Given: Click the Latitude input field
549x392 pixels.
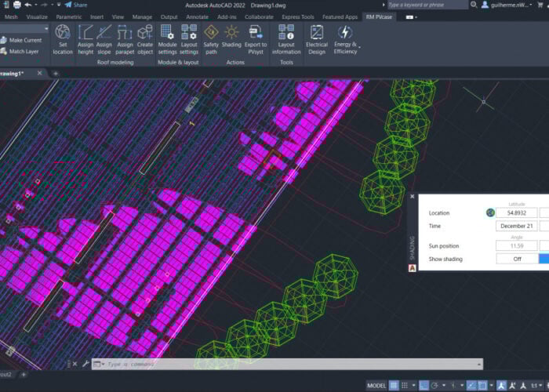Looking at the screenshot, I should [x=517, y=212].
